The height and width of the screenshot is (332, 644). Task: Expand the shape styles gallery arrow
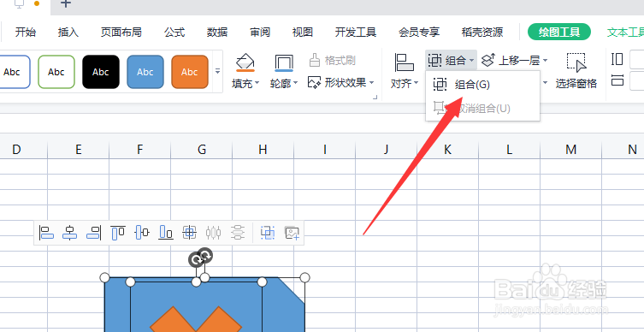point(218,72)
